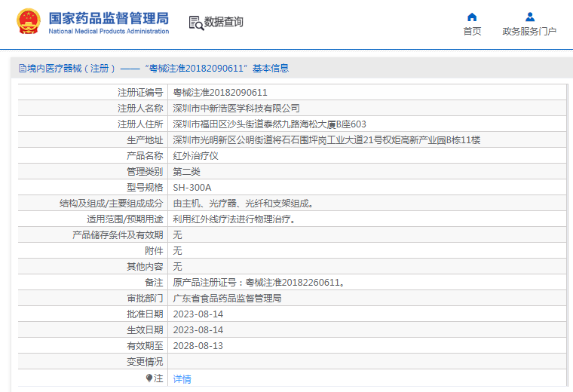Select approval date 2023-08-14 in 批准日期 row
This screenshot has height=392, width=573.
(198, 314)
